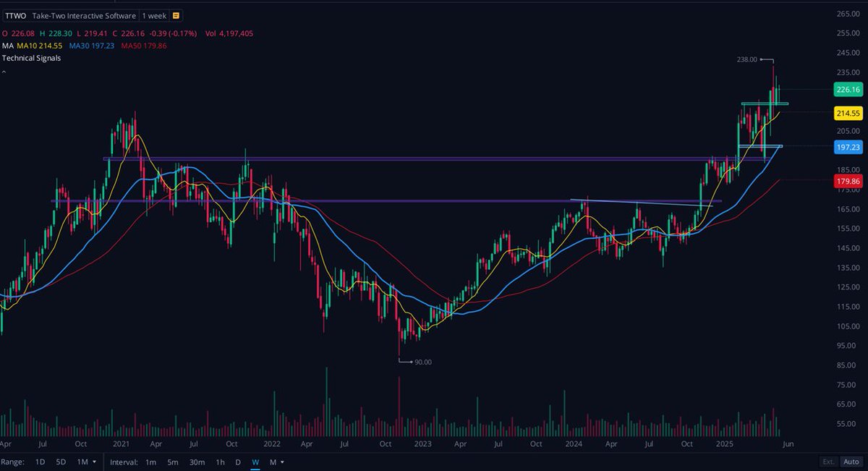Click the MA50 179.86 indicator label

coord(144,45)
